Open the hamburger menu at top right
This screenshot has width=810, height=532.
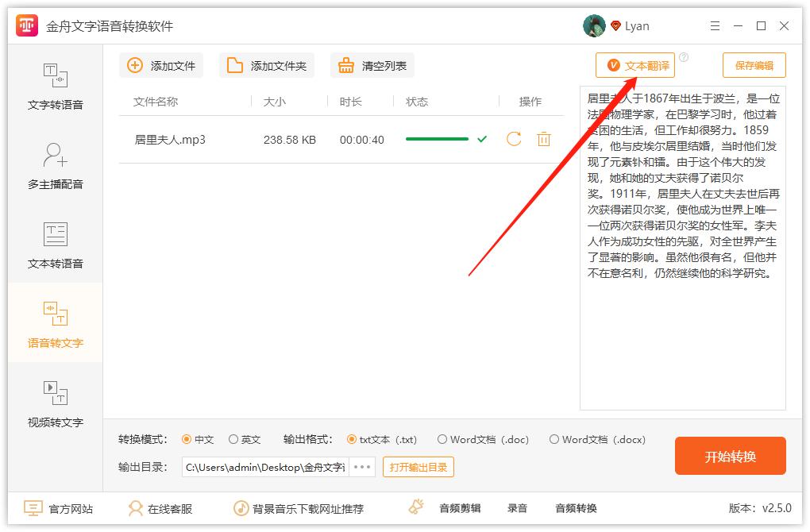[x=715, y=25]
